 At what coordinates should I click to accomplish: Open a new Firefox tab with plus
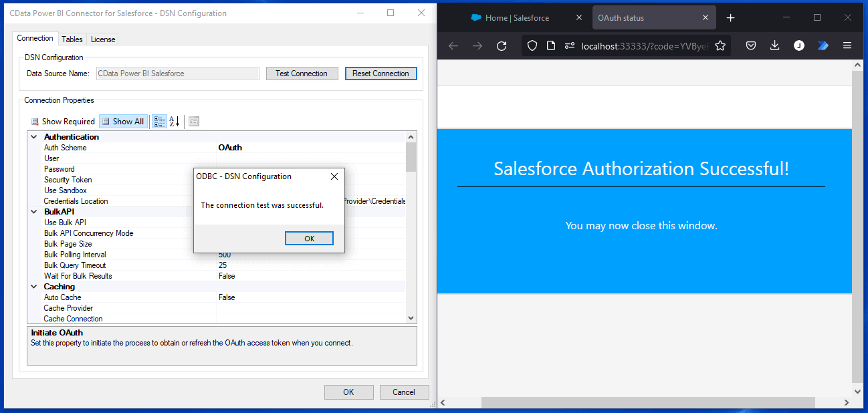(730, 18)
